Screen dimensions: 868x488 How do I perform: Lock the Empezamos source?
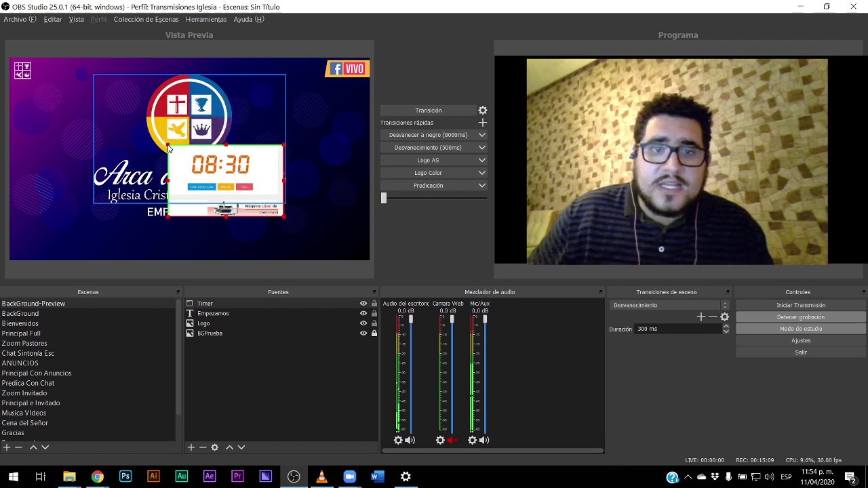[374, 313]
